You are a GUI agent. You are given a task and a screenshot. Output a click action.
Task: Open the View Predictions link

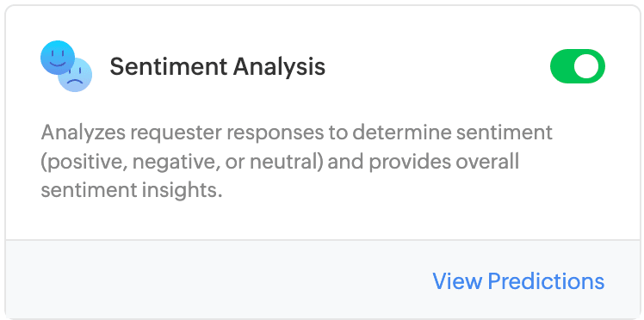pos(518,281)
